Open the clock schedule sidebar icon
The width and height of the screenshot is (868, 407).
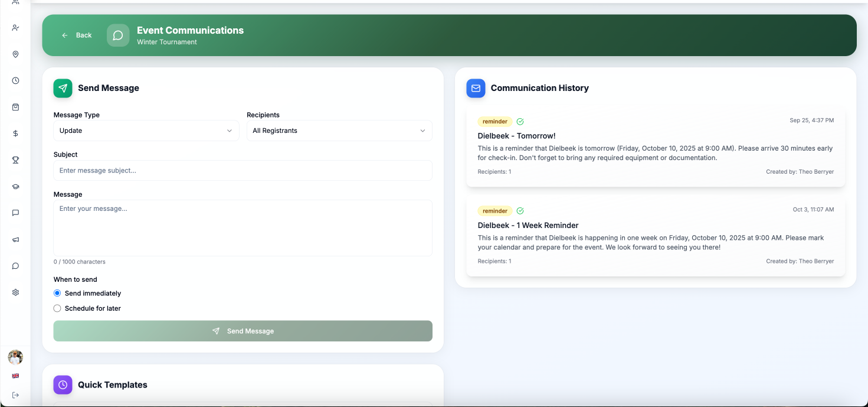pyautogui.click(x=15, y=81)
